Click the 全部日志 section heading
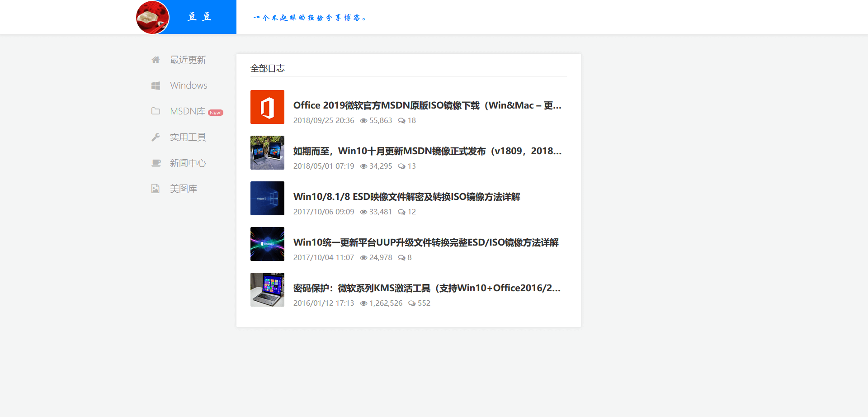Screen dimensions: 868x417 267,68
